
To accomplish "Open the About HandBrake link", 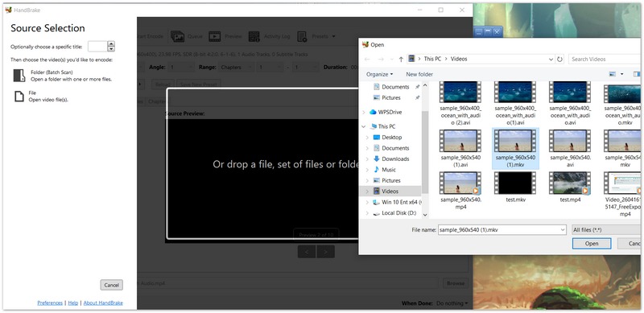I will pyautogui.click(x=103, y=303).
